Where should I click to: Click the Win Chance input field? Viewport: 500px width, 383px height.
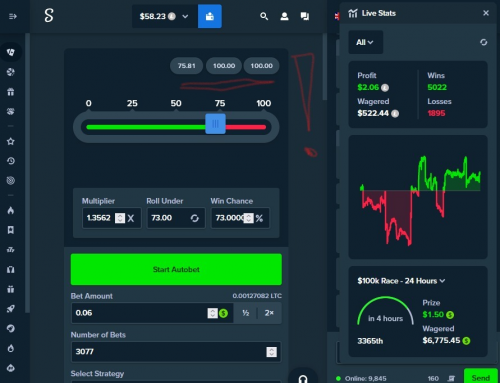[x=240, y=218]
